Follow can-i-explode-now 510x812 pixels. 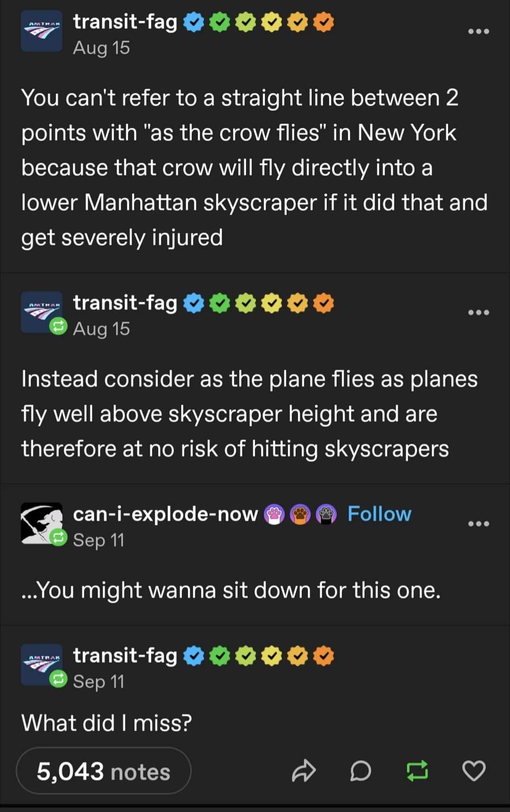pyautogui.click(x=379, y=514)
